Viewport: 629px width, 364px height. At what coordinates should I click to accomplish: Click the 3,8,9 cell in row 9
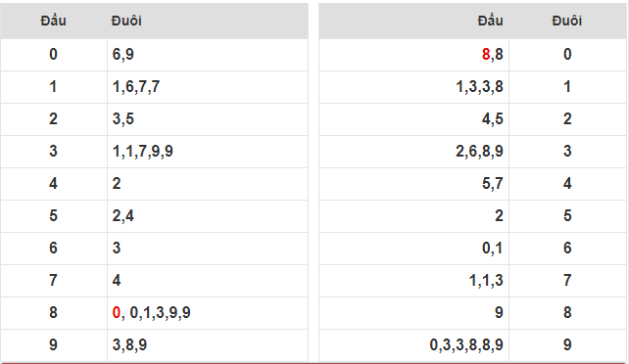pos(208,344)
